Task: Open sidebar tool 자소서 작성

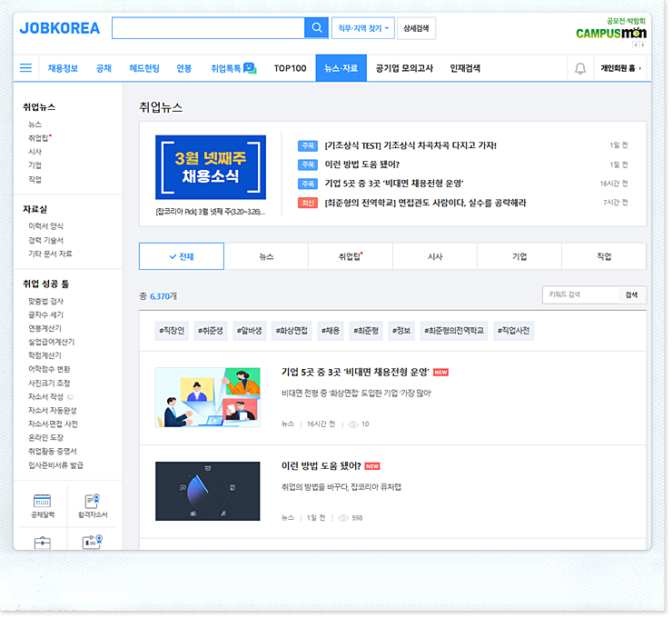Action: pos(45,397)
